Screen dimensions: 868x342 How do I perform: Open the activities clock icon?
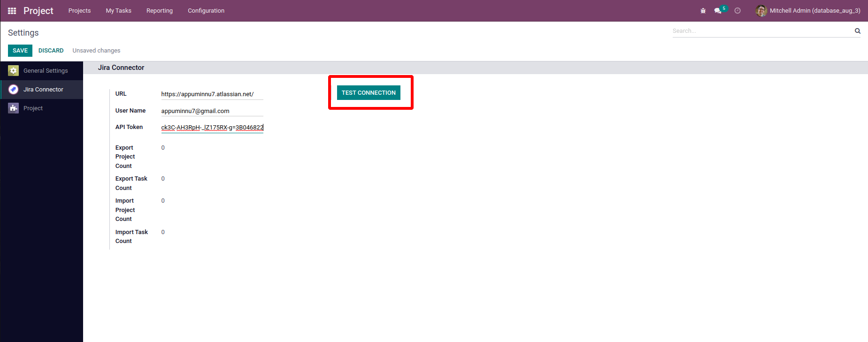point(737,11)
